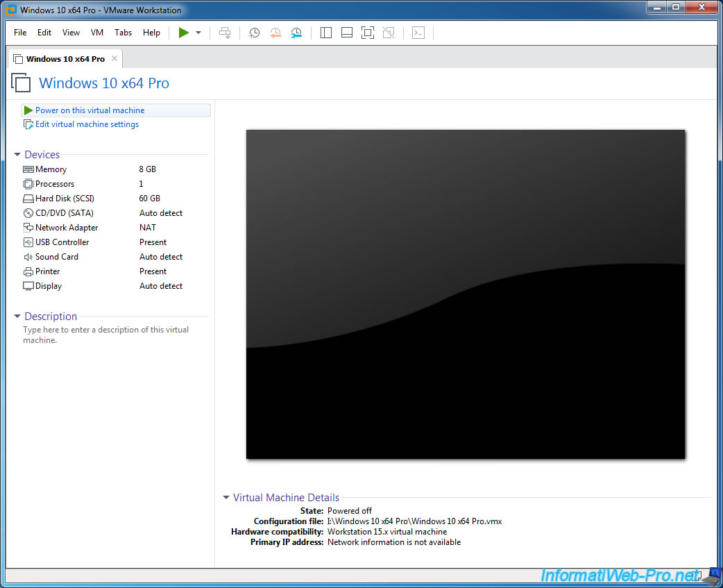Click the Display monitor icon
The height and width of the screenshot is (588, 723).
tap(28, 286)
